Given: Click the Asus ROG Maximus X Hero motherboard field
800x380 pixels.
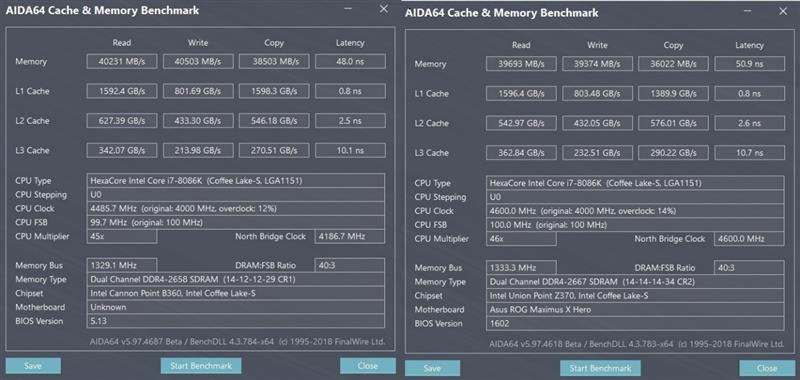Looking at the screenshot, I should [x=635, y=310].
